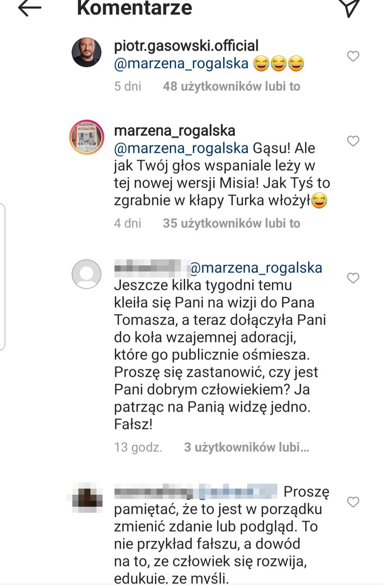
Task: Tap @marzena_rogalska mention before 'Gąsu!'
Action: (181, 148)
